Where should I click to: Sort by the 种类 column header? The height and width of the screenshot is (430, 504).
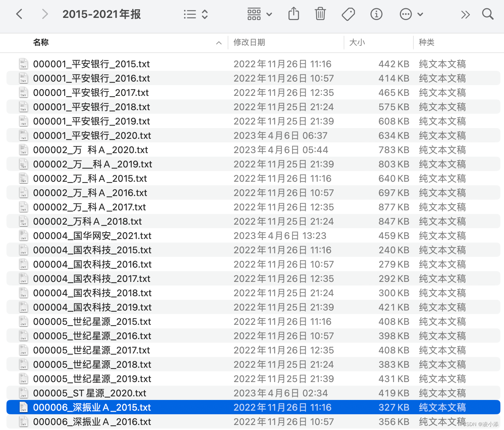tap(427, 42)
